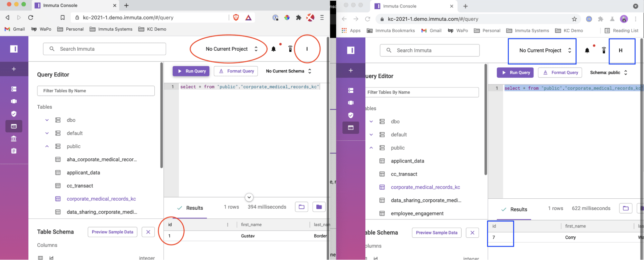Select employee_engagement table in right window
Image resolution: width=644 pixels, height=260 pixels.
click(x=417, y=214)
